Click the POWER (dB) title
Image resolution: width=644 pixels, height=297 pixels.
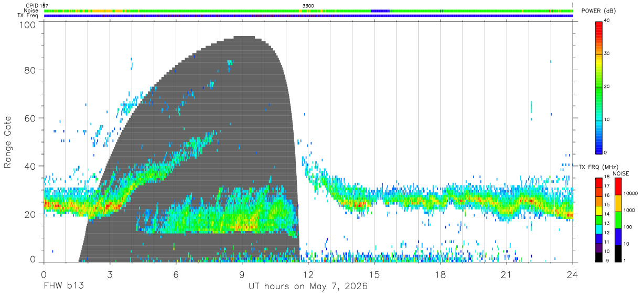599,10
